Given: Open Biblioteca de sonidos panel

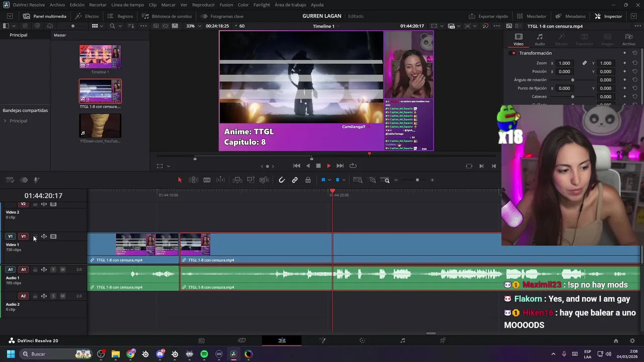Looking at the screenshot, I should coord(167,16).
